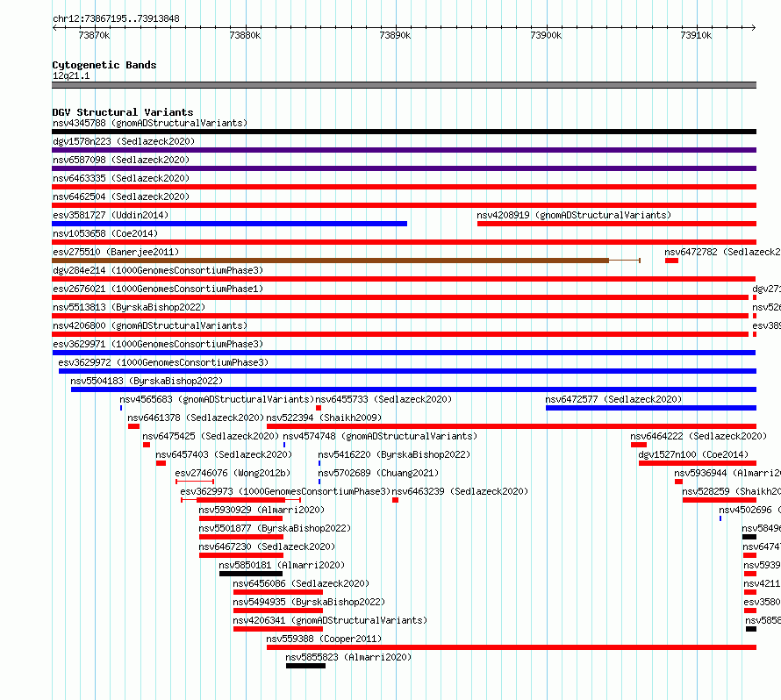Image resolution: width=781 pixels, height=700 pixels.
Task: Open esv3629973 1000GenomesConsortiumPhase3 variant
Action: [285, 491]
